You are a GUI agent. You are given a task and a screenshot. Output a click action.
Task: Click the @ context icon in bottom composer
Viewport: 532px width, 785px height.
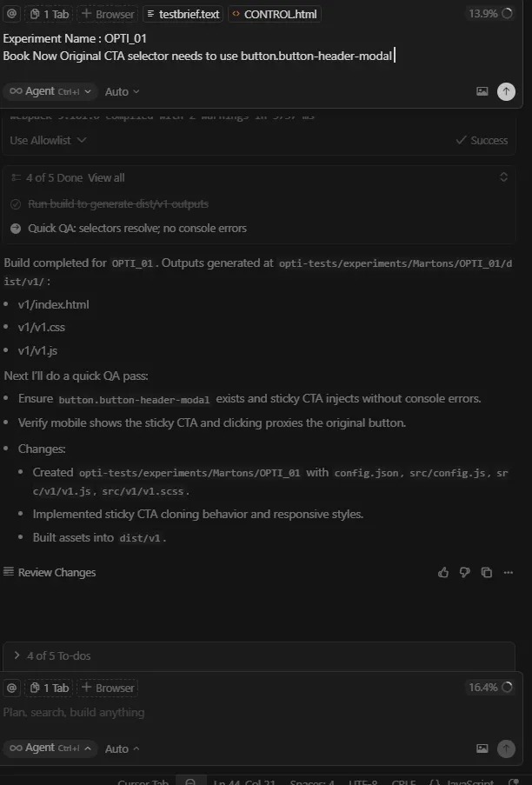click(x=11, y=688)
